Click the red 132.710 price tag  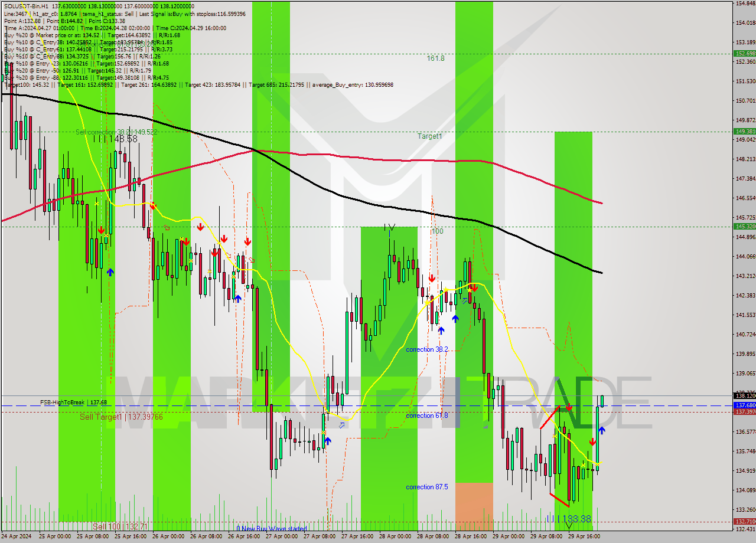coord(744,522)
